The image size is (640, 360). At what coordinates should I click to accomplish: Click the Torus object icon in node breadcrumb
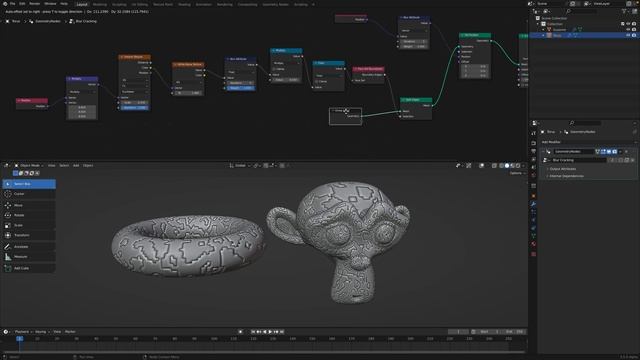pos(7,21)
